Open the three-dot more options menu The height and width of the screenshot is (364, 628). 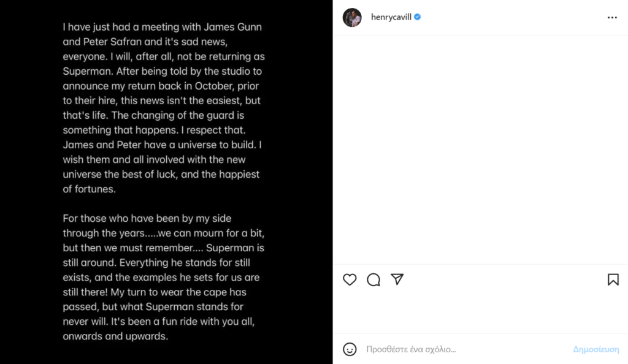click(612, 18)
